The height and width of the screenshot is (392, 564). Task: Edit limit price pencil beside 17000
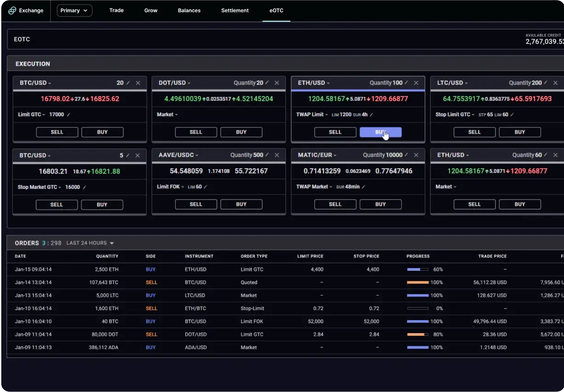(x=69, y=114)
